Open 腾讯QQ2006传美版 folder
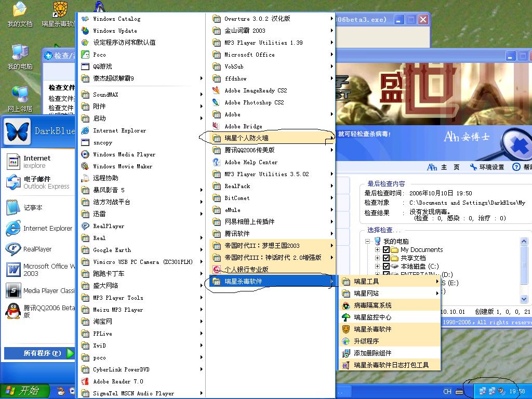This screenshot has height=399, width=532. (272, 150)
